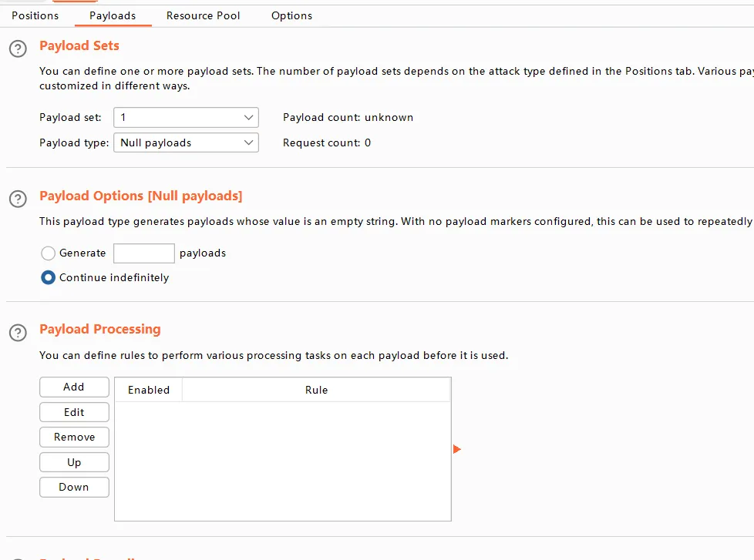The image size is (754, 560).
Task: Click the Remove rule button
Action: pos(74,437)
